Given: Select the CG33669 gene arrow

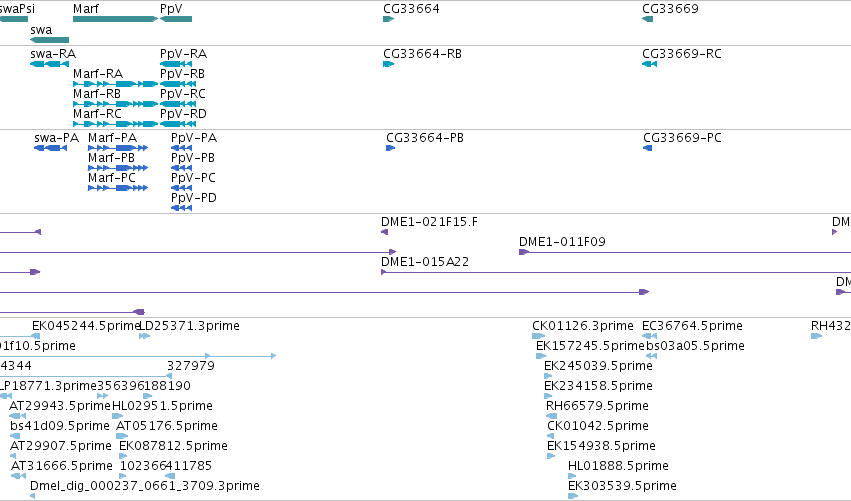Looking at the screenshot, I should coord(647,19).
